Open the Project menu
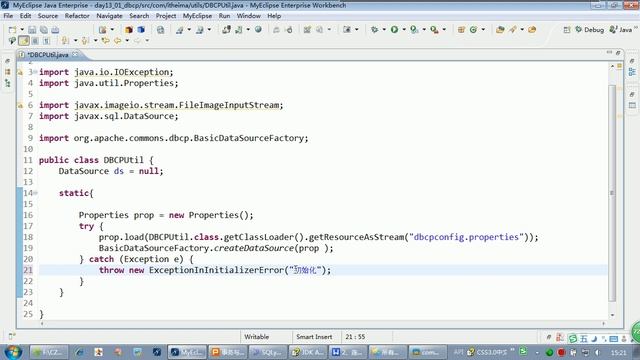 (x=166, y=16)
